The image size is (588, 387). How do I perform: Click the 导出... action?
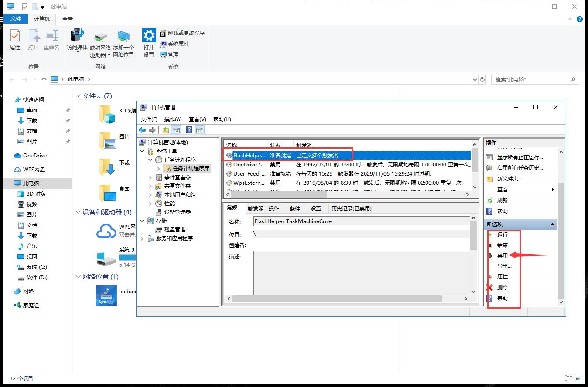click(x=504, y=266)
